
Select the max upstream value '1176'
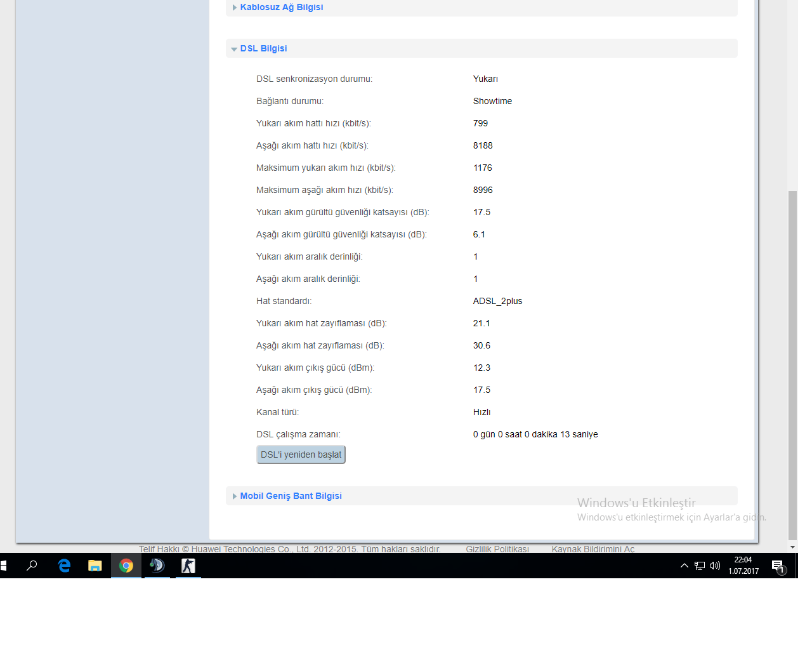click(483, 168)
